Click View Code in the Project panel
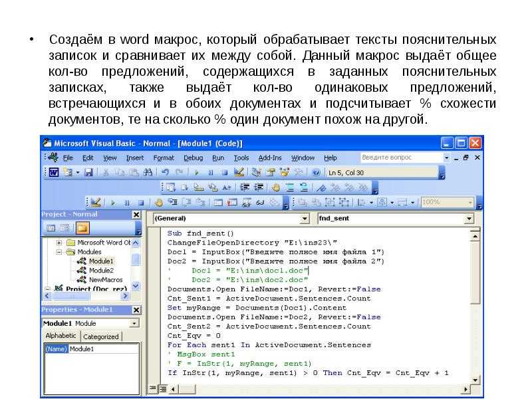The image size is (532, 399). (51, 228)
